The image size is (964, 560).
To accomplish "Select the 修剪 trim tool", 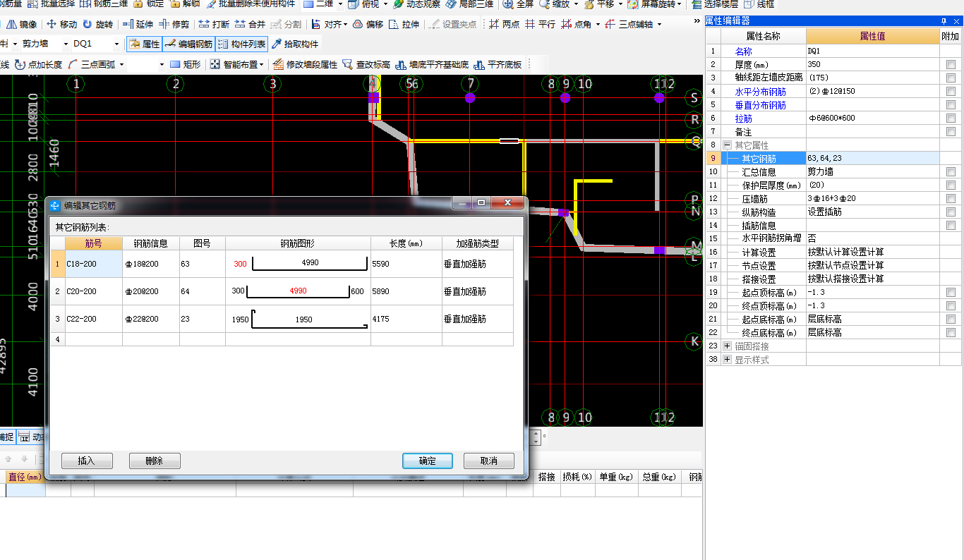I will coord(174,24).
